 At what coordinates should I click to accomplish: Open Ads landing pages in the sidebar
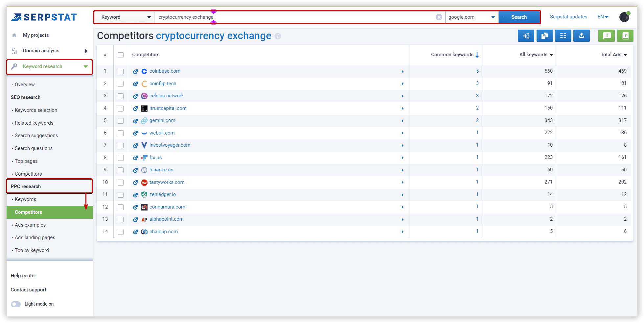[35, 237]
